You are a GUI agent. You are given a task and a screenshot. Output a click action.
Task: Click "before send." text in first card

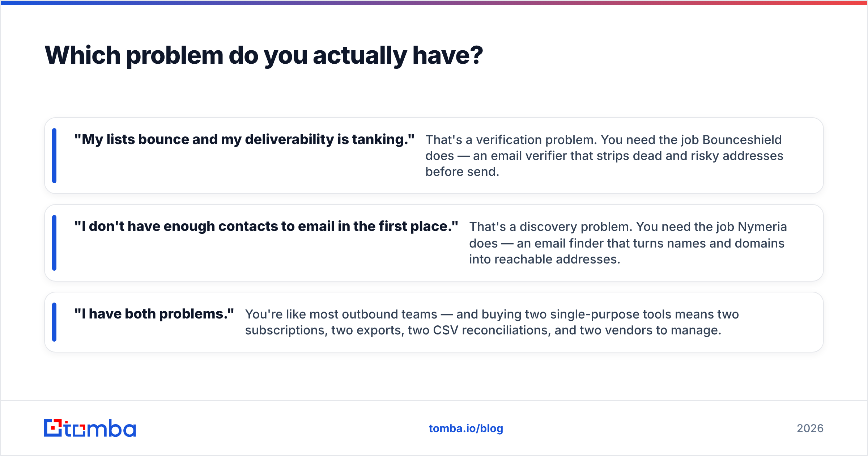(462, 172)
